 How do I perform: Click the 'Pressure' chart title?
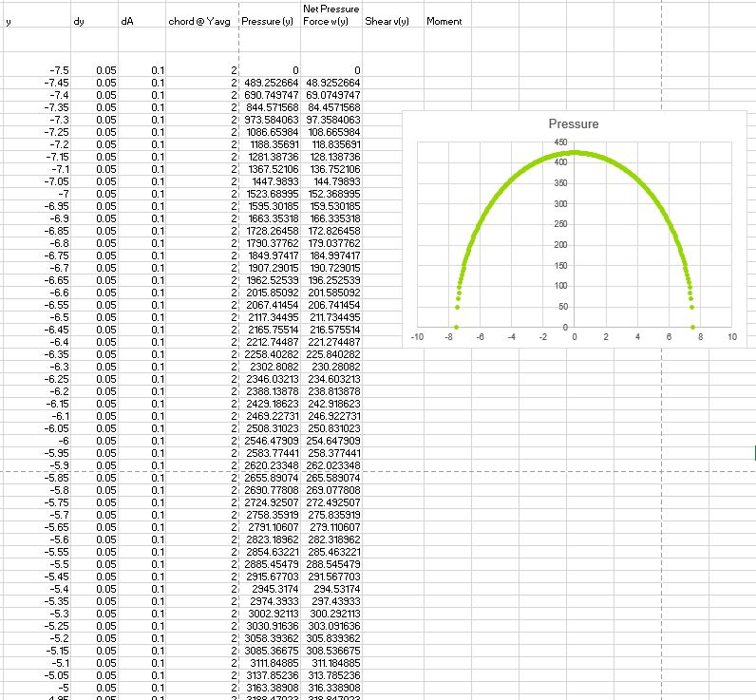(x=574, y=123)
